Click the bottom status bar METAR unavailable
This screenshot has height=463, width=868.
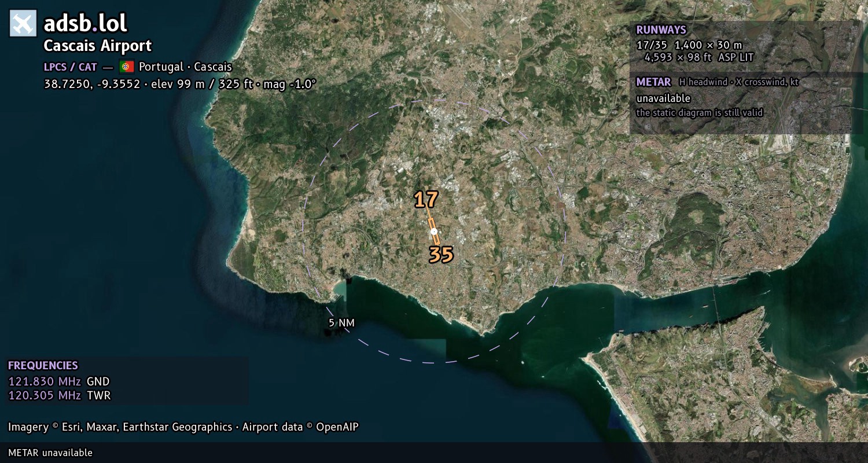(x=50, y=453)
